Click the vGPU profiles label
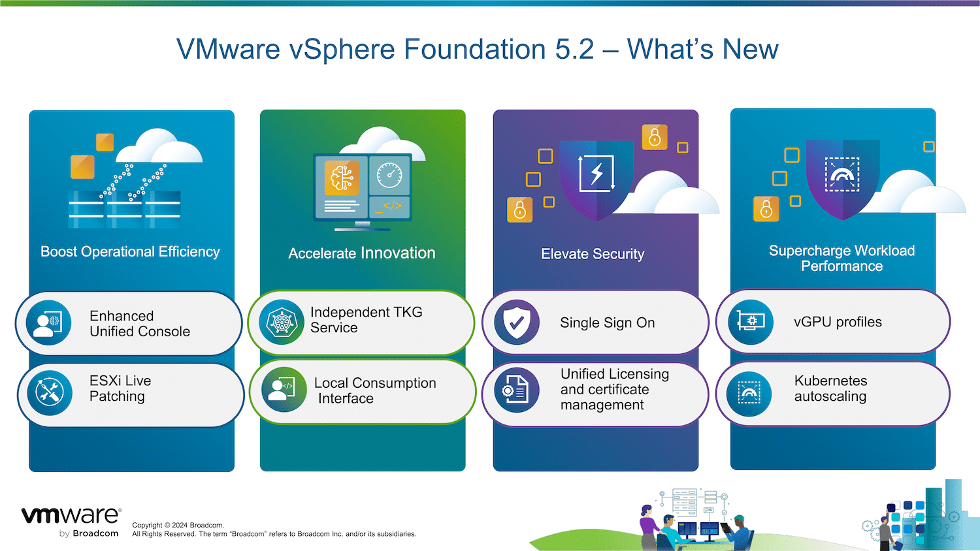The width and height of the screenshot is (980, 551). coord(838,322)
